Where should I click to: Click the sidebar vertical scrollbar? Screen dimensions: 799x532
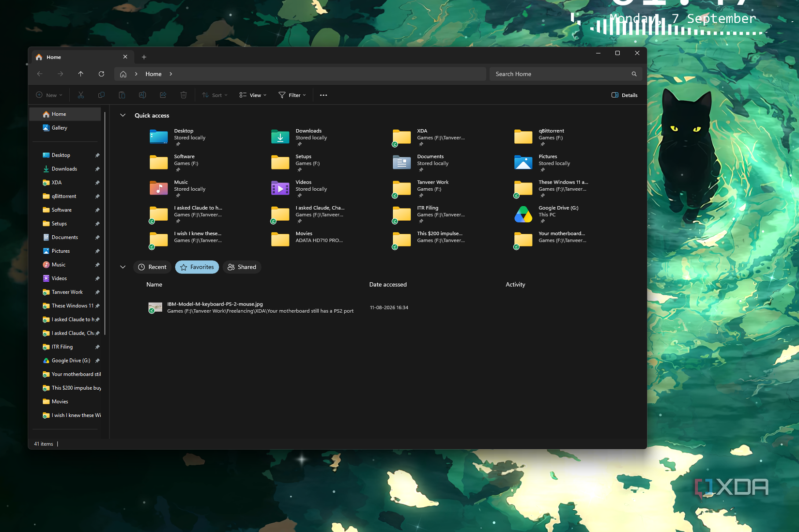105,223
